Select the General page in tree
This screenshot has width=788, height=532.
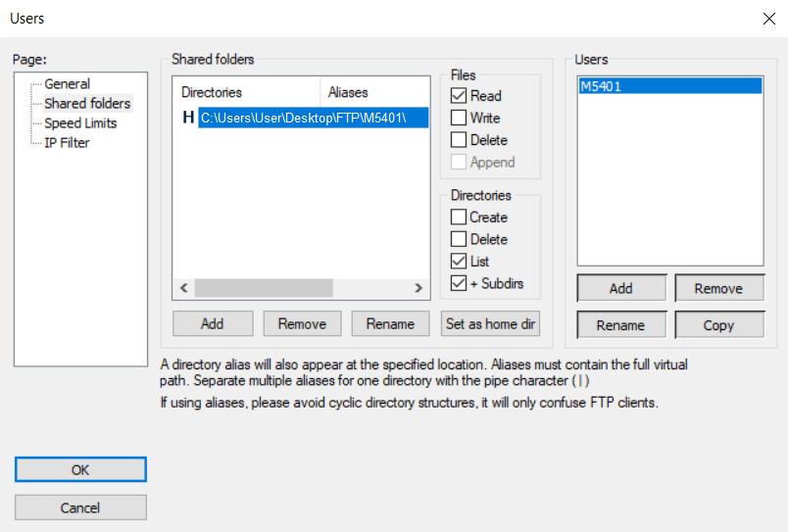(x=67, y=84)
